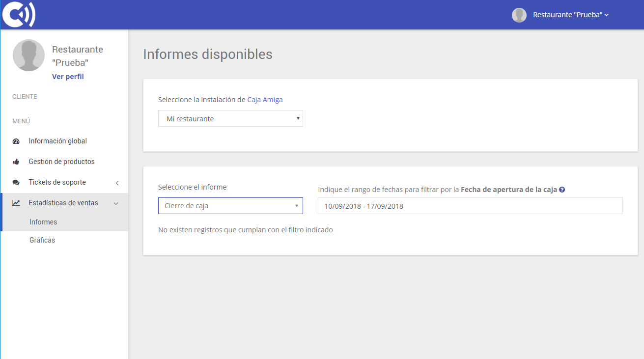Open the Cierre de caja report dropdown
The width and height of the screenshot is (644, 359).
230,205
